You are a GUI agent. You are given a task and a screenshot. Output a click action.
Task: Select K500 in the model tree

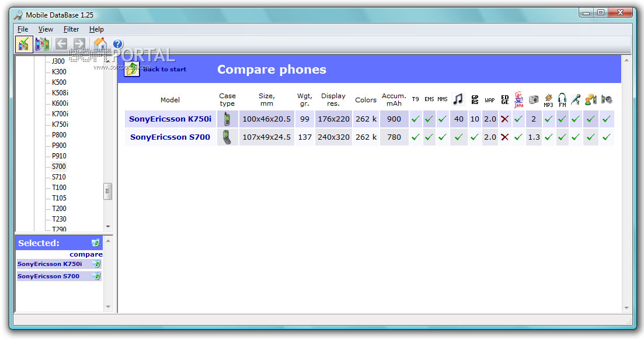pos(59,82)
